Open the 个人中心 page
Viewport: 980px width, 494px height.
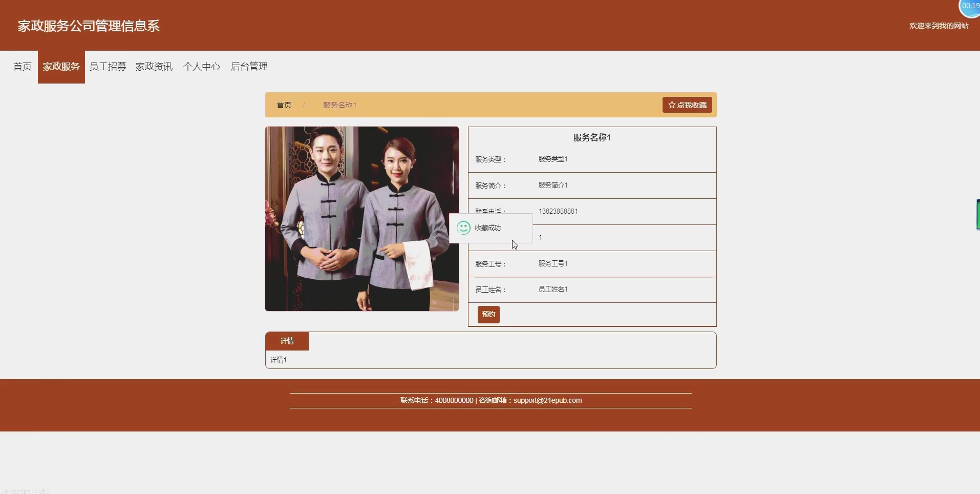coord(201,66)
